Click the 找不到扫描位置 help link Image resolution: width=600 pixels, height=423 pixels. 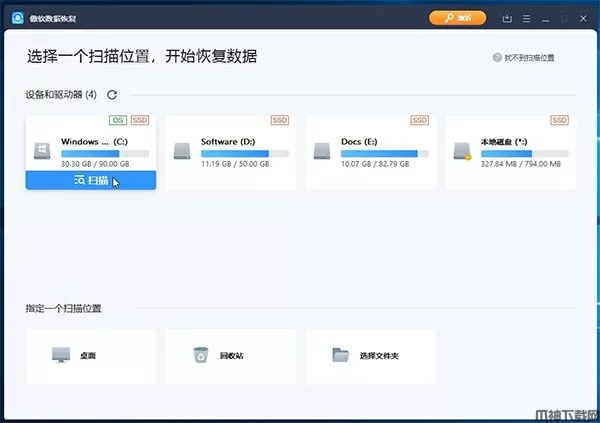(524, 58)
